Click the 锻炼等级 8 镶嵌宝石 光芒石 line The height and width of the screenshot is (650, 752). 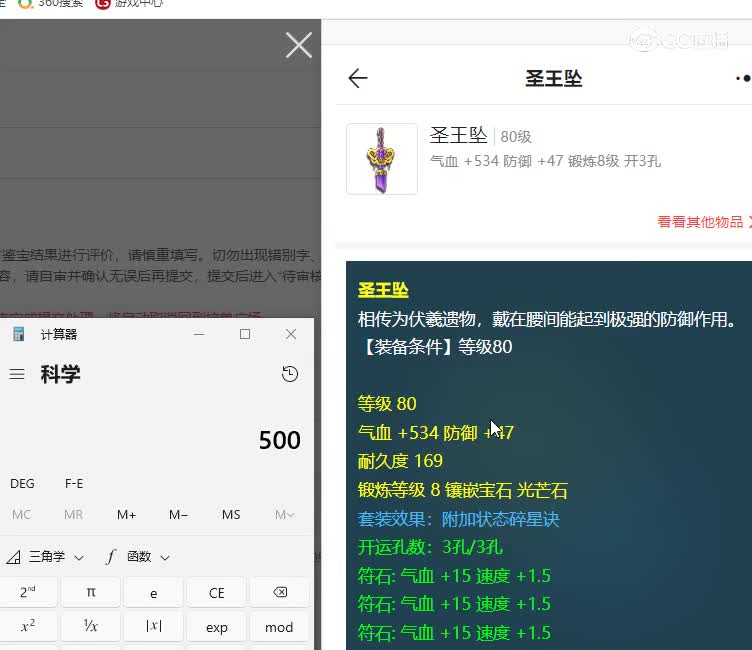[462, 490]
